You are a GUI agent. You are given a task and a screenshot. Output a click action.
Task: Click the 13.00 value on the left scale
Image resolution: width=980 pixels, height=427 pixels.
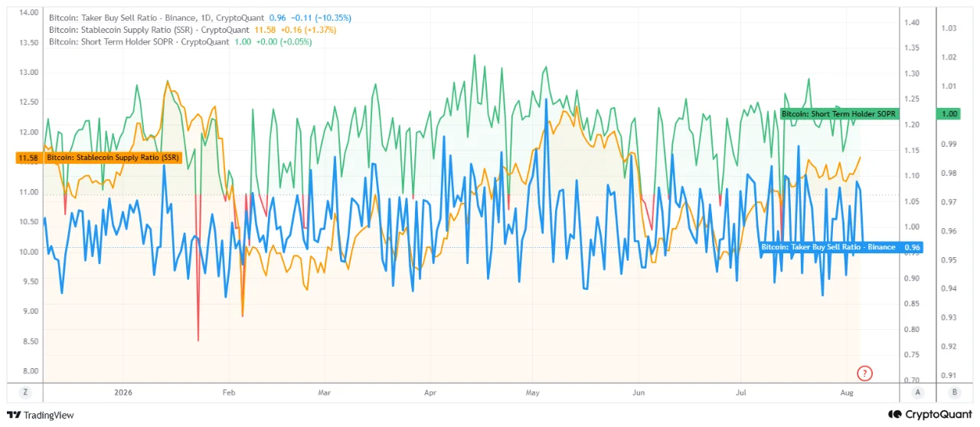(28, 73)
